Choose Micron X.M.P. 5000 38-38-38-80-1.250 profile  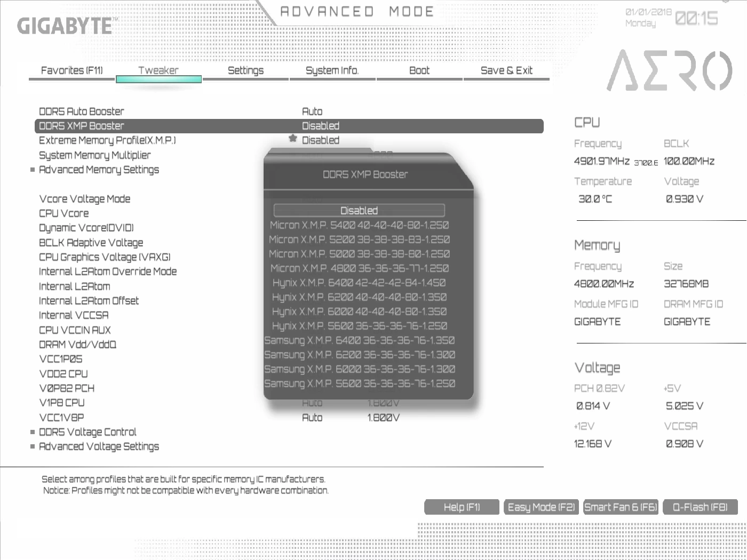tap(359, 254)
